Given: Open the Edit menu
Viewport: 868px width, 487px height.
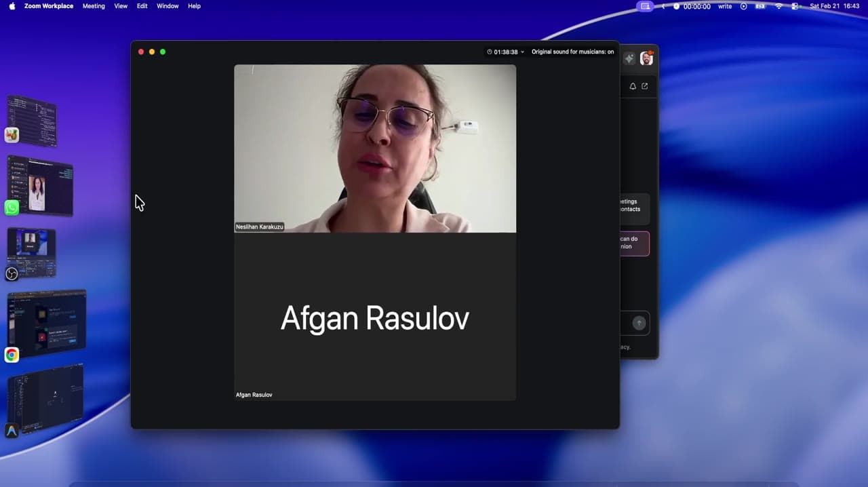Looking at the screenshot, I should point(142,6).
